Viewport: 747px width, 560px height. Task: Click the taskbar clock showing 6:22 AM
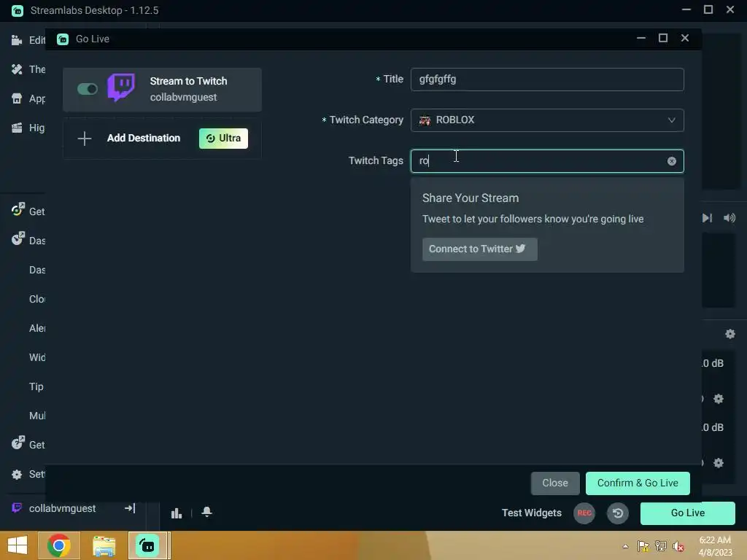[715, 546]
